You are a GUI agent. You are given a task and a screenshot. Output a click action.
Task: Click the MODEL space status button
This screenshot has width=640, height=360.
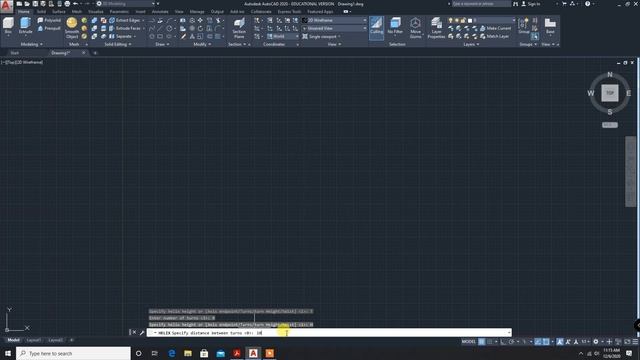point(469,342)
